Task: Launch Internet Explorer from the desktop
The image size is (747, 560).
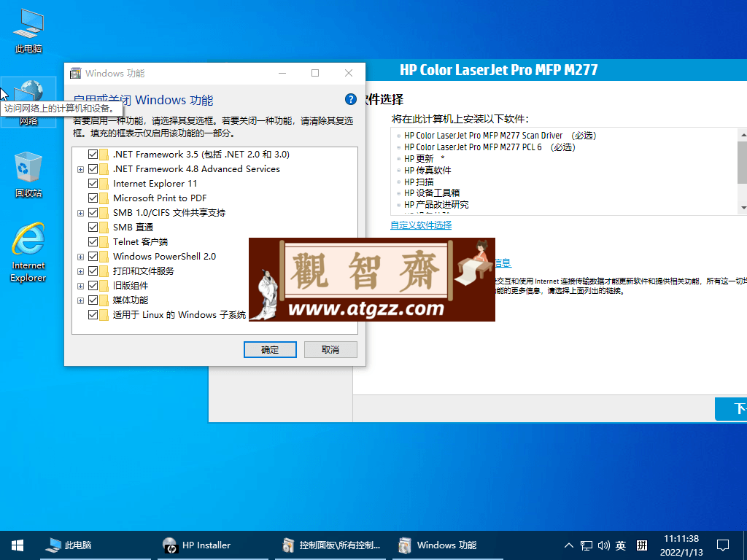Action: tap(28, 252)
